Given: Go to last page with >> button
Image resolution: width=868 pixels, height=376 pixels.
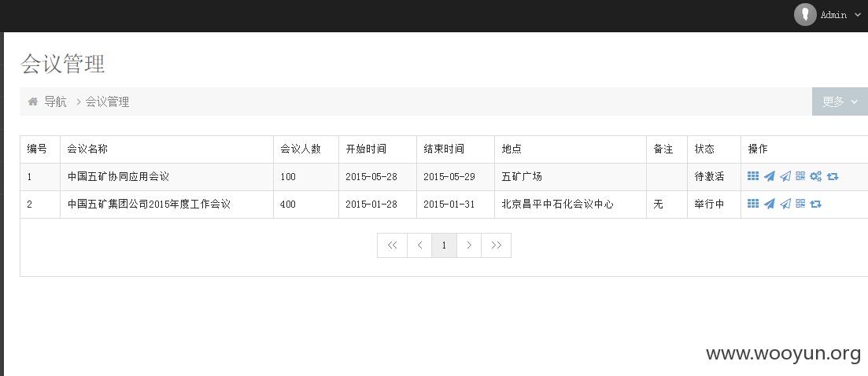Looking at the screenshot, I should click(x=496, y=245).
